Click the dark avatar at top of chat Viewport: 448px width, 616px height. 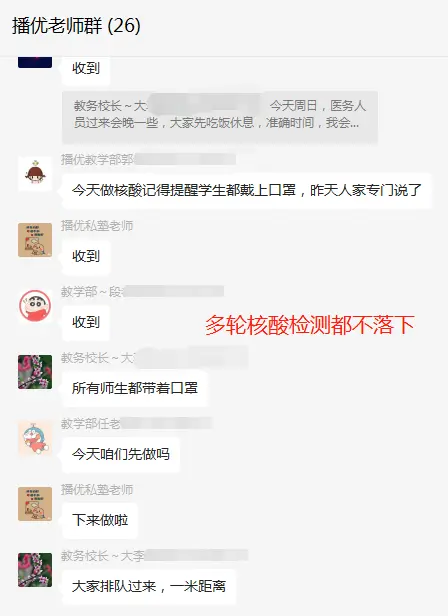tap(35, 62)
